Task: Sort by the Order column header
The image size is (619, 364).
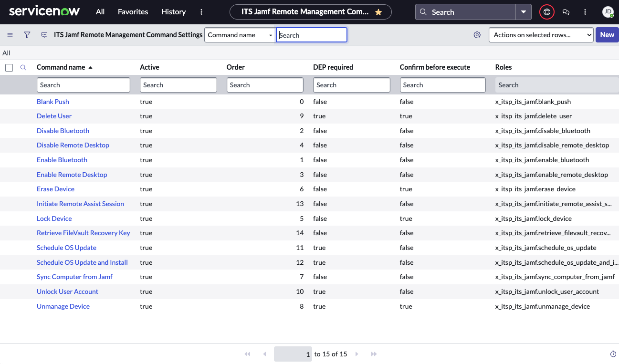Action: 236,67
